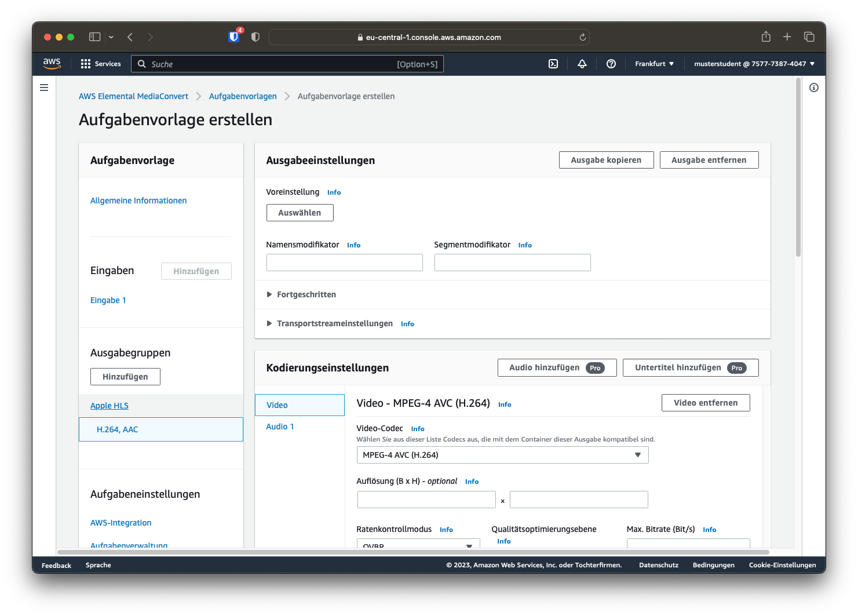Click Hinzufügen under Ausgabegruppen
858x616 pixels.
tap(125, 377)
